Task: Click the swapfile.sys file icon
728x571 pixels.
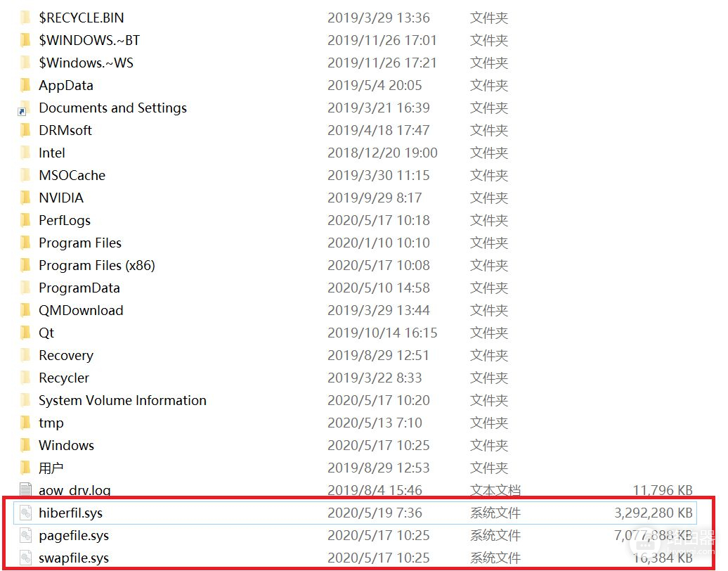Action: pyautogui.click(x=26, y=558)
